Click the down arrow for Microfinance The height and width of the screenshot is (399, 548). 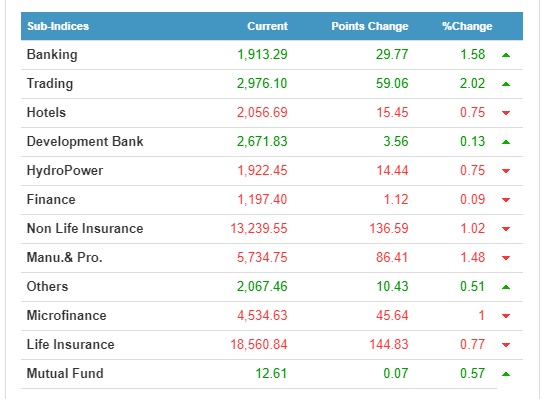pos(506,316)
